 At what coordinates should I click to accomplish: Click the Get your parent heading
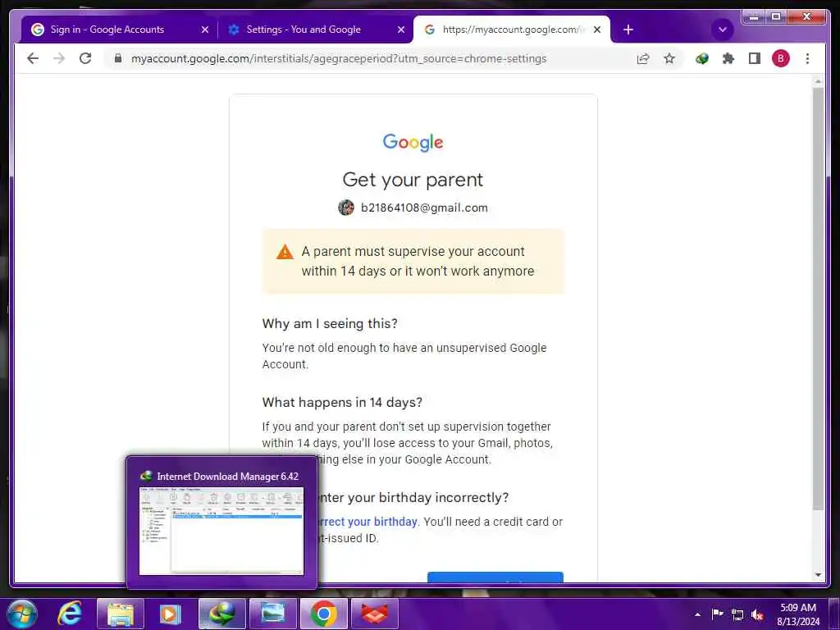tap(413, 180)
